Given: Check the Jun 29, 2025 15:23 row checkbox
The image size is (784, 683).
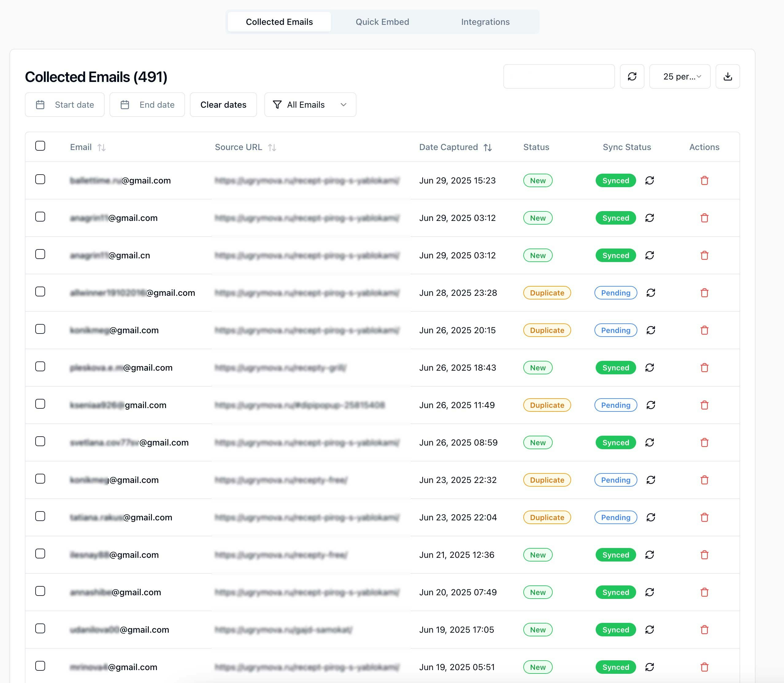Looking at the screenshot, I should pos(40,179).
